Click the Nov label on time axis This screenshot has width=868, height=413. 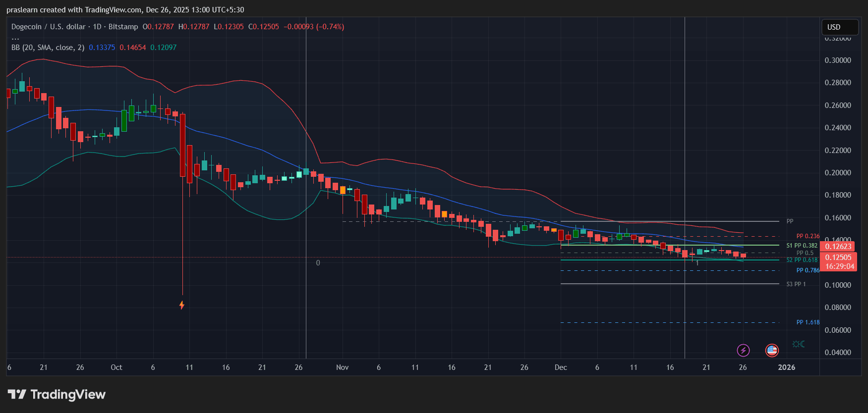point(342,367)
